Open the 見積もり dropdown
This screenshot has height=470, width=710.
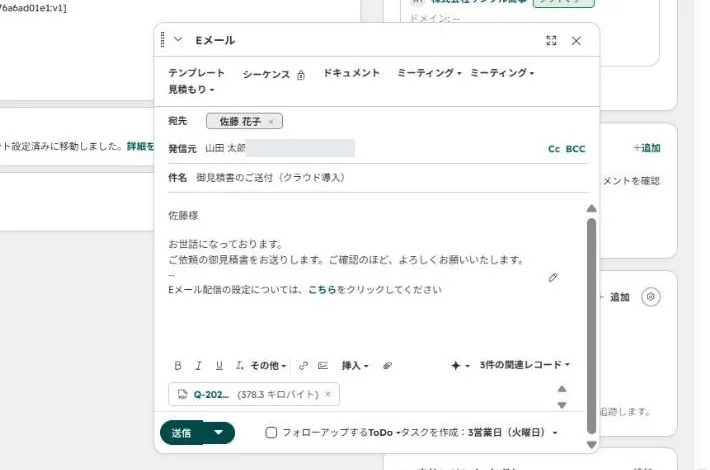coord(191,90)
